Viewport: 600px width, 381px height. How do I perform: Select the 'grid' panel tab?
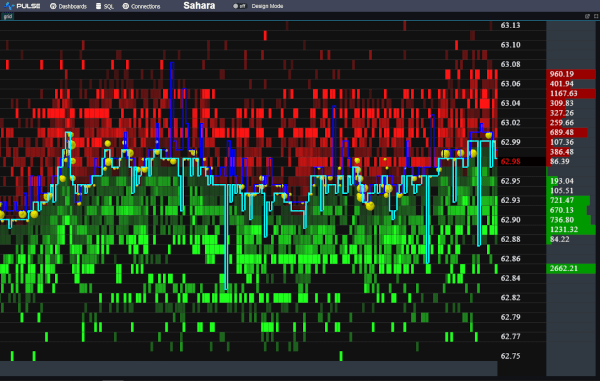(8, 16)
